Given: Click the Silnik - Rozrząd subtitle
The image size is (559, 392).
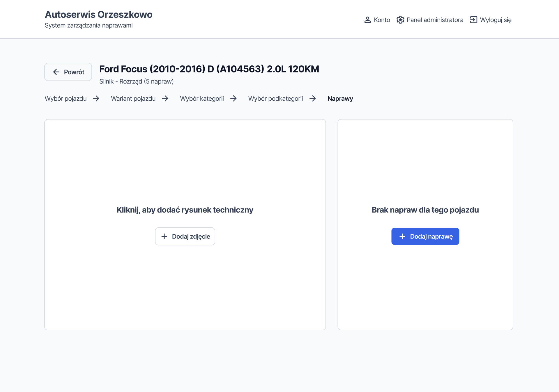Looking at the screenshot, I should pyautogui.click(x=137, y=81).
